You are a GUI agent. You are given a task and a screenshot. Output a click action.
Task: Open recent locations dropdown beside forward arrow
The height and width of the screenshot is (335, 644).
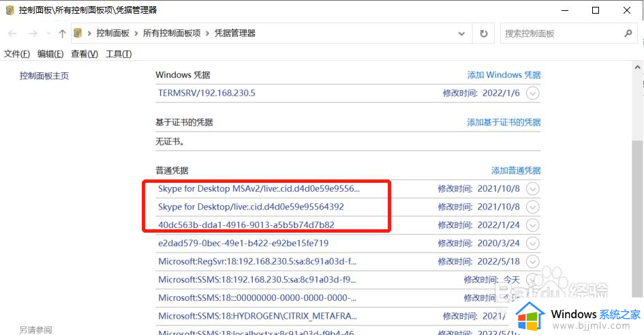click(x=48, y=33)
